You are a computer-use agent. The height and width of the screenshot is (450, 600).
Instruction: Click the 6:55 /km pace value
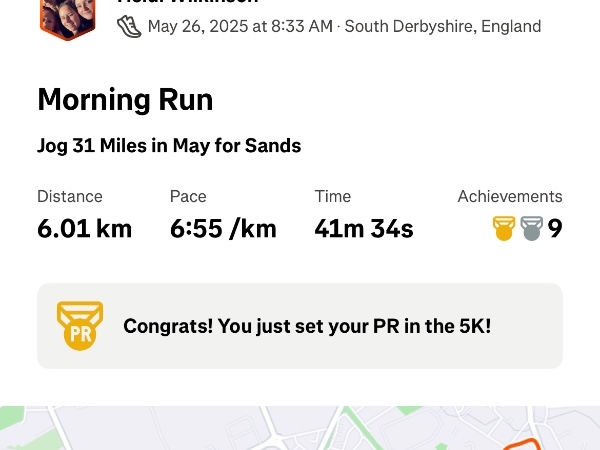pyautogui.click(x=222, y=229)
